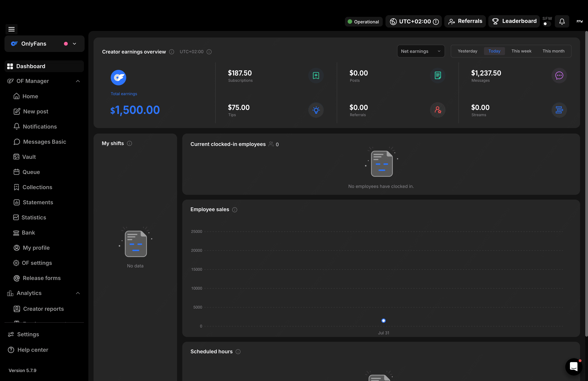Click info icon next to UTC+02:00 in earnings card

click(x=209, y=52)
